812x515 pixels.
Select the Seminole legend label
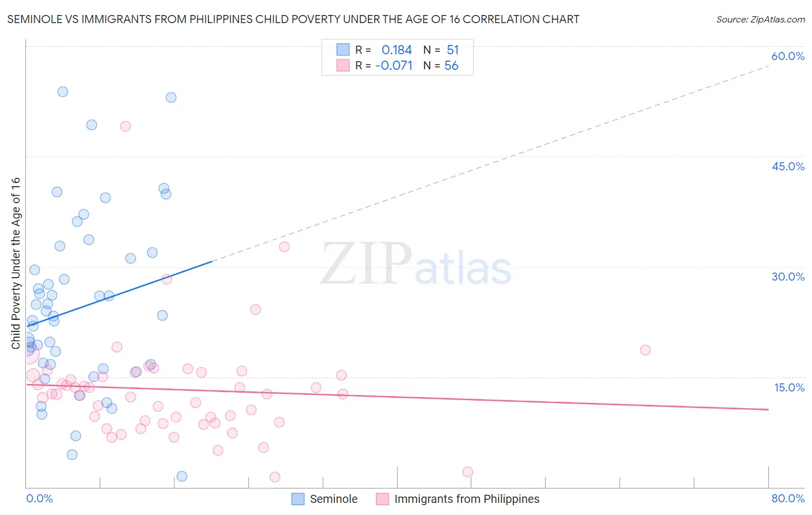click(x=334, y=499)
